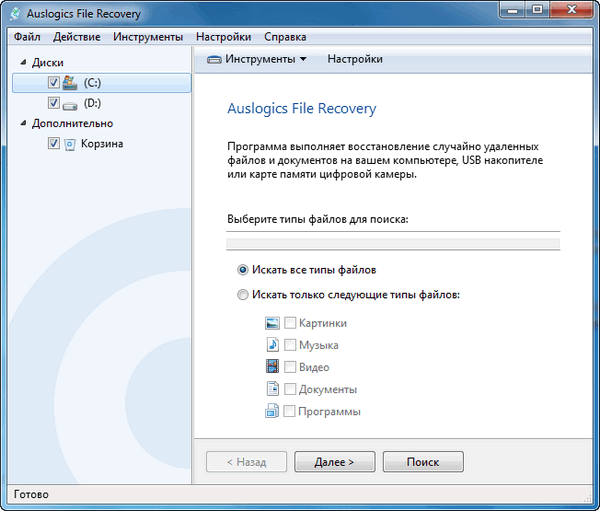Select 'Искать все типы файлов' radio button

pyautogui.click(x=243, y=270)
